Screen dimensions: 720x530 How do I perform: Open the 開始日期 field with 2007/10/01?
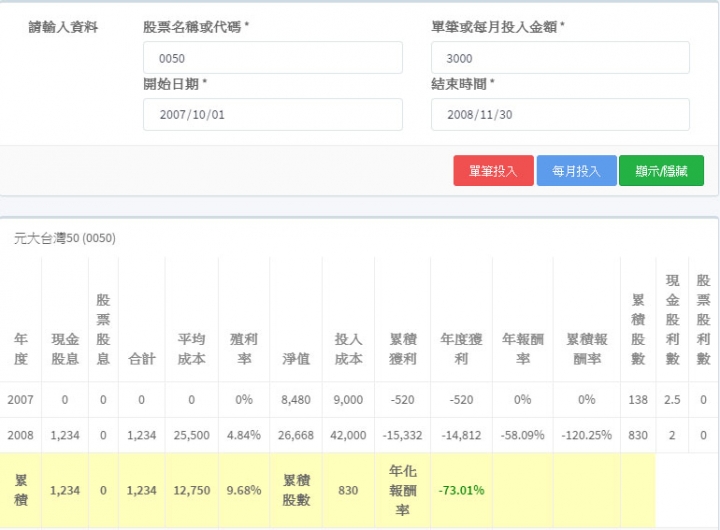click(x=273, y=114)
